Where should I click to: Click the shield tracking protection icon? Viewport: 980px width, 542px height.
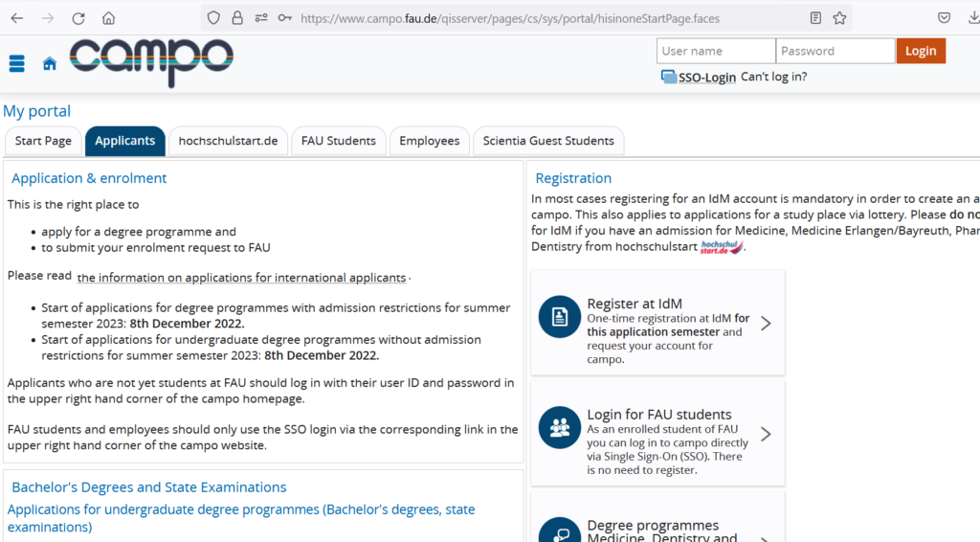click(213, 18)
